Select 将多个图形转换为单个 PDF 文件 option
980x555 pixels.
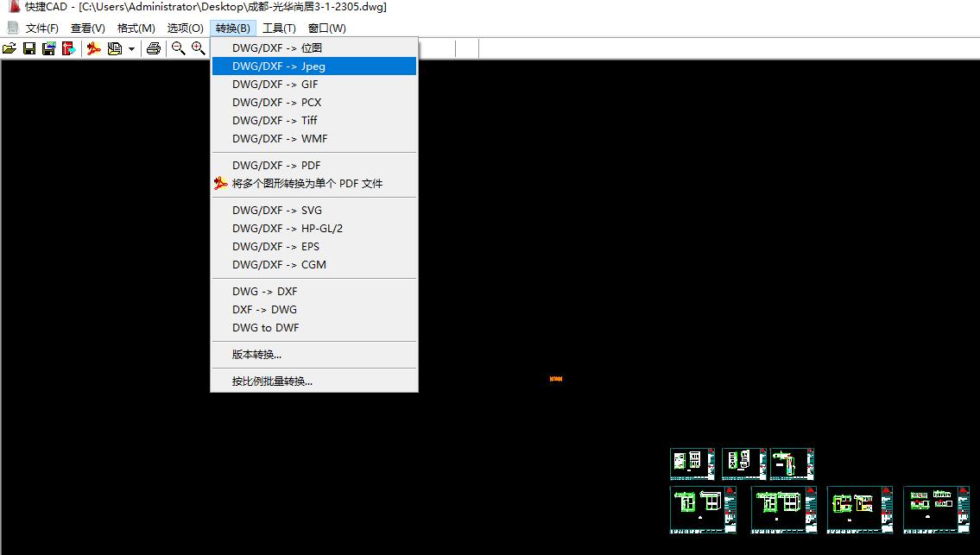click(x=307, y=183)
